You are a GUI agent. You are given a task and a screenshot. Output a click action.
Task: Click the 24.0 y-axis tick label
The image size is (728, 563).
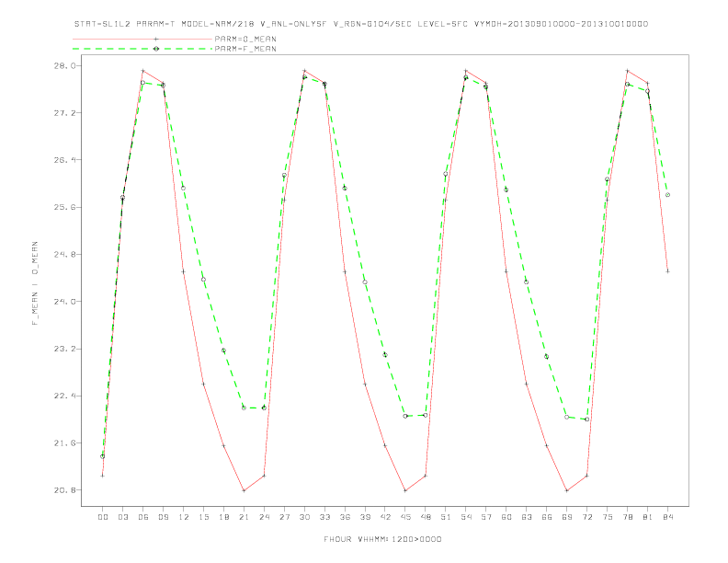(x=64, y=302)
